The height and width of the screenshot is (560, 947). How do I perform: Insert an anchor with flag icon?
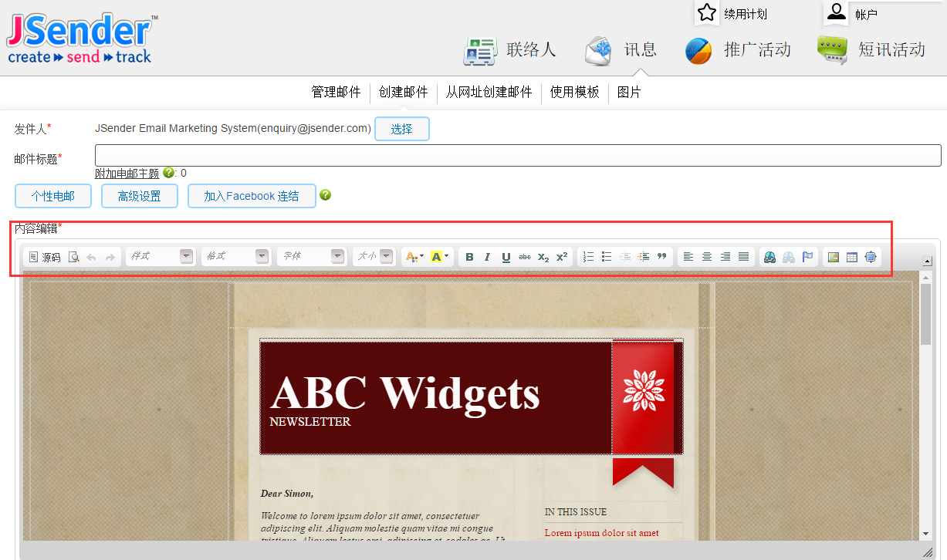tap(807, 257)
